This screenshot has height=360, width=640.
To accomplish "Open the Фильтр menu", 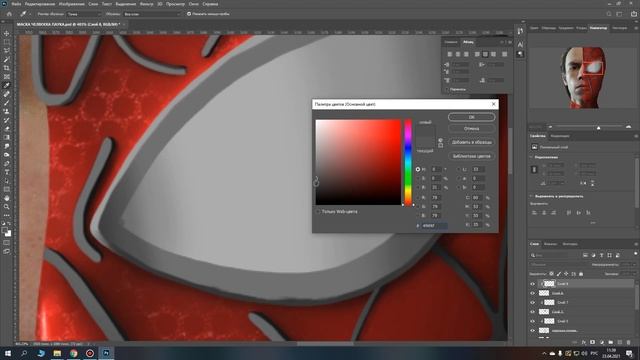I will point(146,4).
